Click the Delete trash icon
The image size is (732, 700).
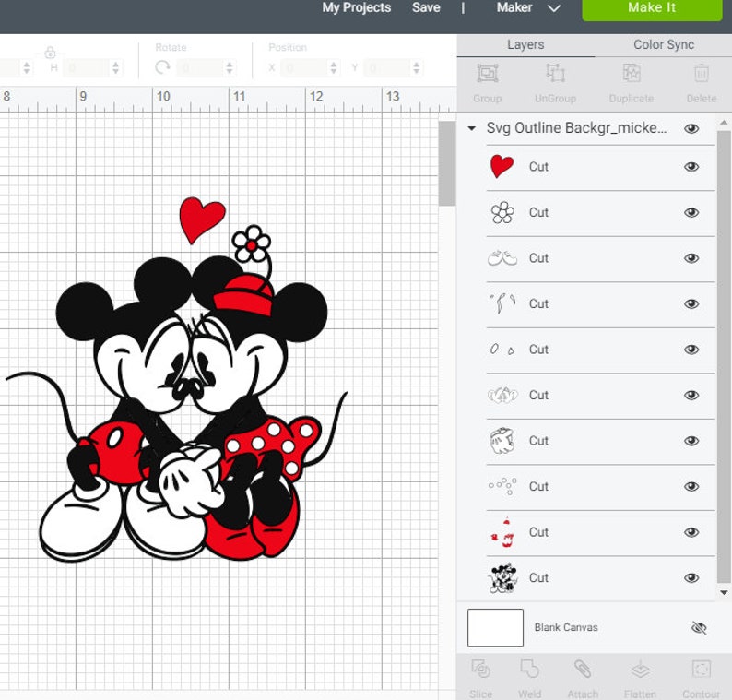click(702, 74)
